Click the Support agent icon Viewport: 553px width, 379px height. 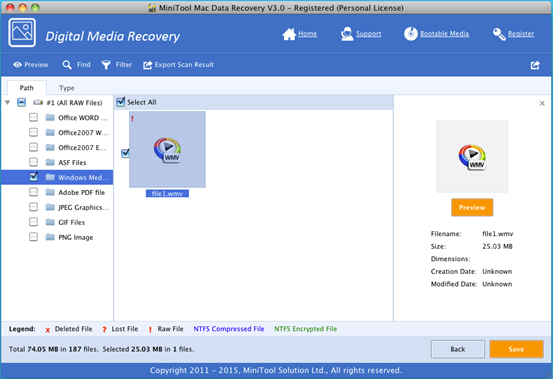[347, 34]
